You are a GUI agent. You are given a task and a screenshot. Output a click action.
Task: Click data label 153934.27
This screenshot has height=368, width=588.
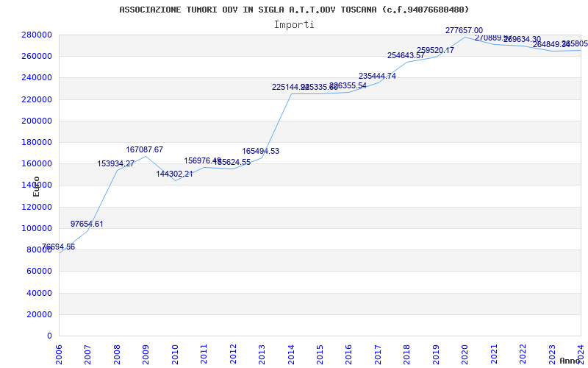coord(116,163)
